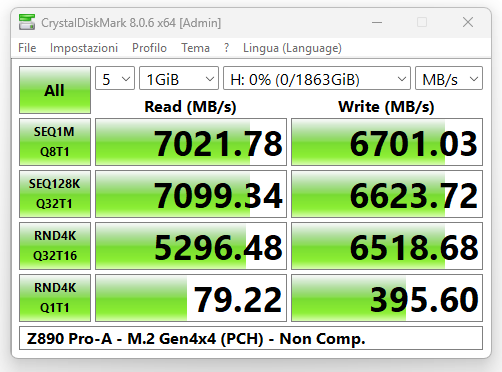Click the CrystalDiskMark app icon in title bar
The width and height of the screenshot is (502, 372).
(27, 22)
